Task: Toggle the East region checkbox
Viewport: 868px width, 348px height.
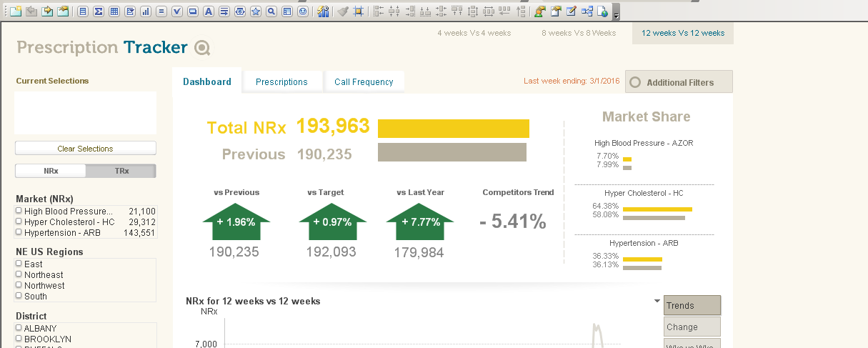Action: pyautogui.click(x=19, y=264)
